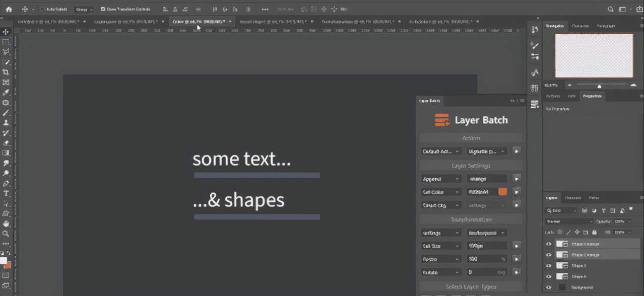Enable the Auto-Select checkbox
644x296 pixels.
(x=42, y=9)
